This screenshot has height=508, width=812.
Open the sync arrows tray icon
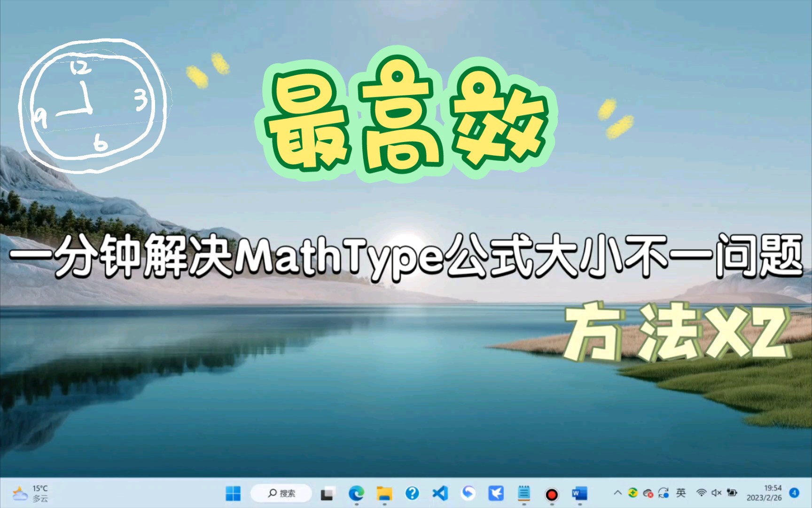coord(664,493)
